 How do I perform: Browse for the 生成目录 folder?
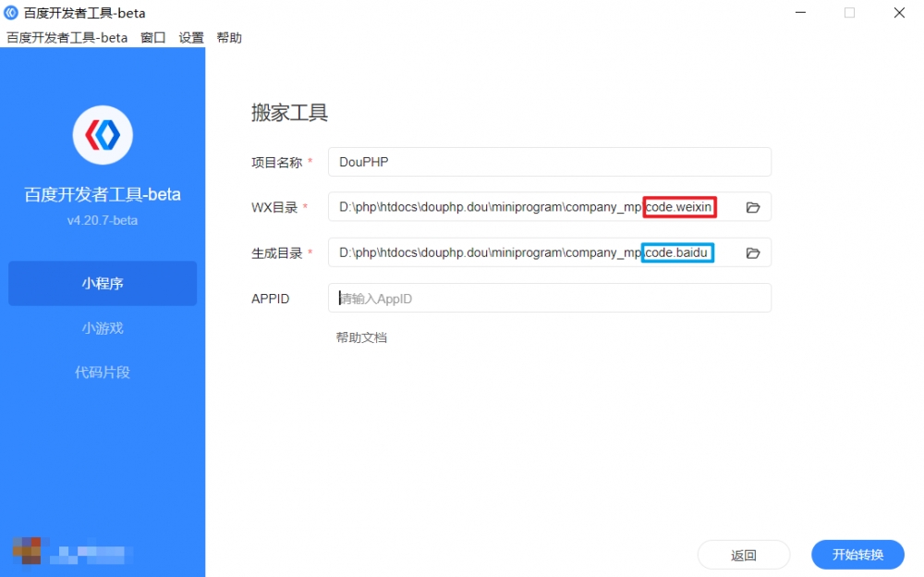click(x=752, y=253)
